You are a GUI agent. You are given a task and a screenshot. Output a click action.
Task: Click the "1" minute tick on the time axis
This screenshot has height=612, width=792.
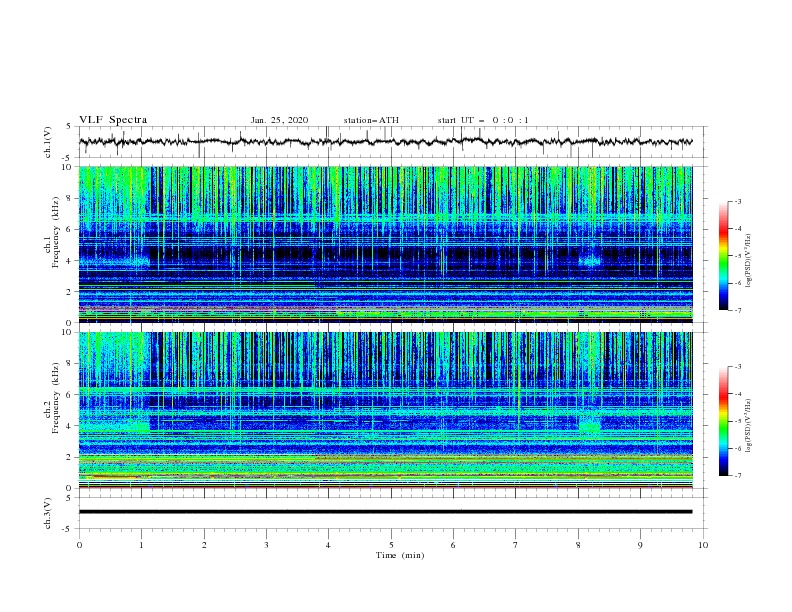(x=141, y=545)
